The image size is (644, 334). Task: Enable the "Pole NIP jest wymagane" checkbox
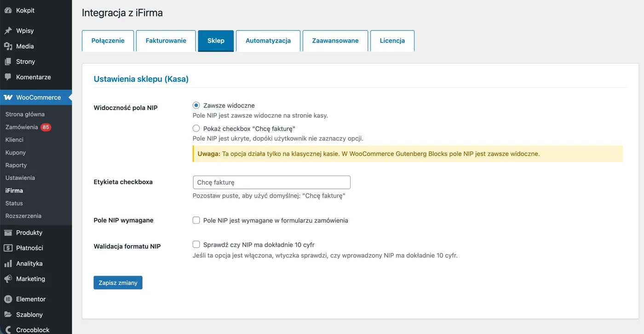pos(196,220)
